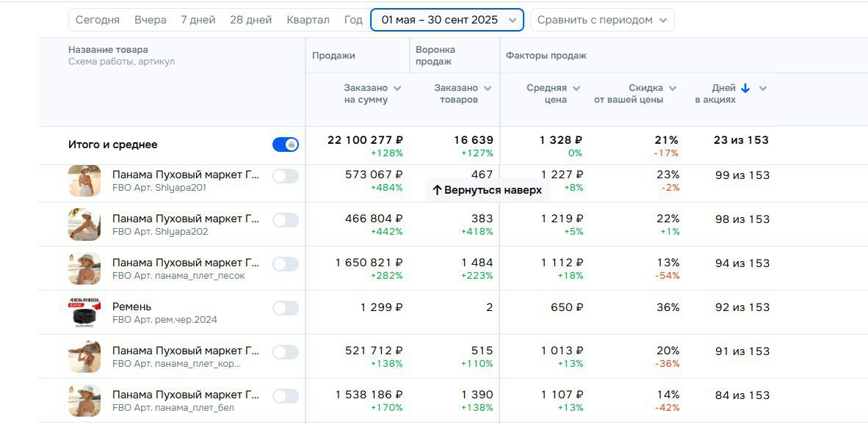This screenshot has height=424, width=868.
Task: Toggle the Итого и среднее locked switch
Action: tap(285, 145)
